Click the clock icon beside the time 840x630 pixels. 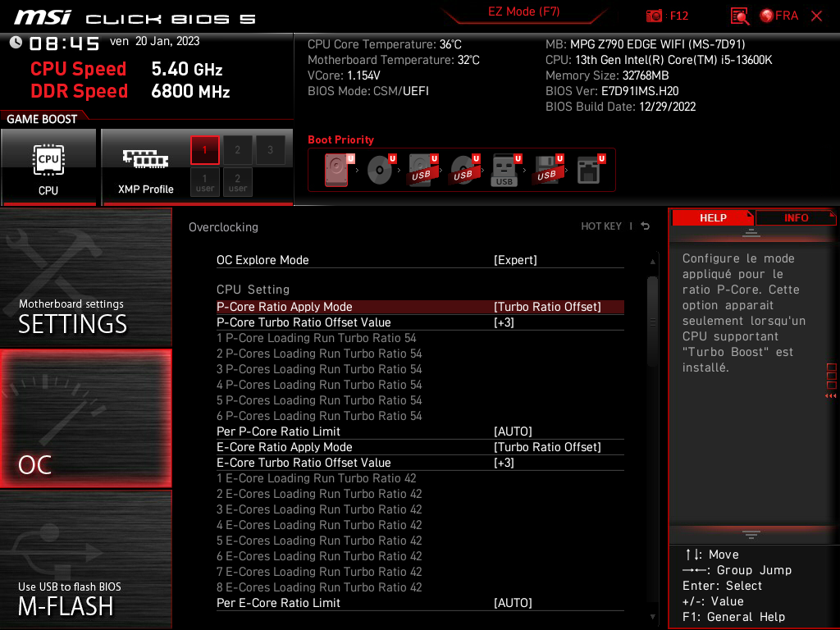coord(16,43)
